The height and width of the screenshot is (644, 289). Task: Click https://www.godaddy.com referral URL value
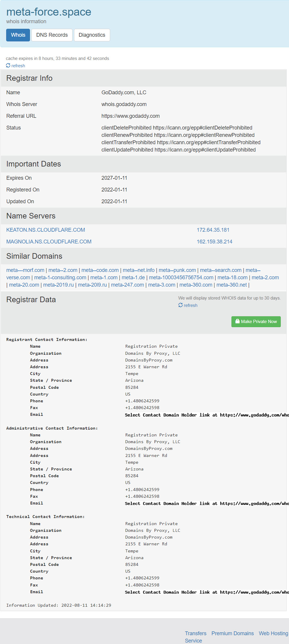click(131, 116)
